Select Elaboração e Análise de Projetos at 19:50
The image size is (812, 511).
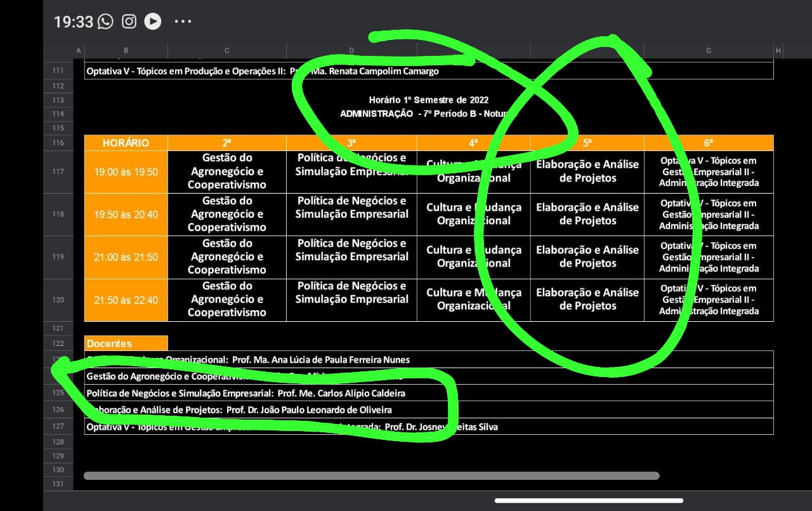point(587,214)
